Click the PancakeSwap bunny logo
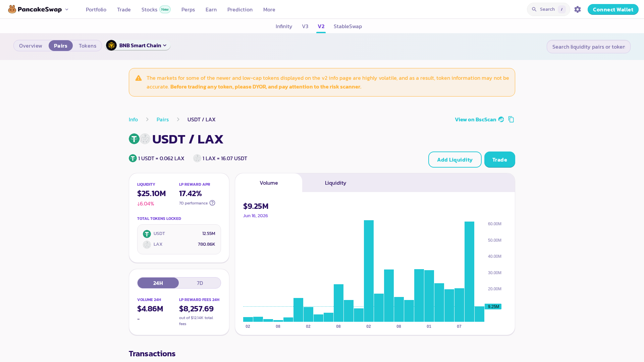 tap(12, 9)
